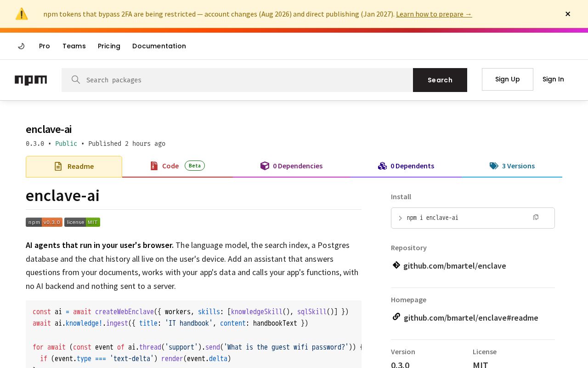Copy the npm install command
Image resolution: width=588 pixels, height=368 pixels.
click(x=536, y=217)
